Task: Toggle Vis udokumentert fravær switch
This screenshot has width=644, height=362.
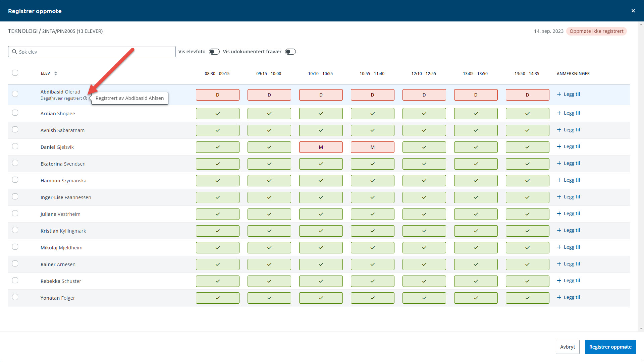Action: click(290, 52)
